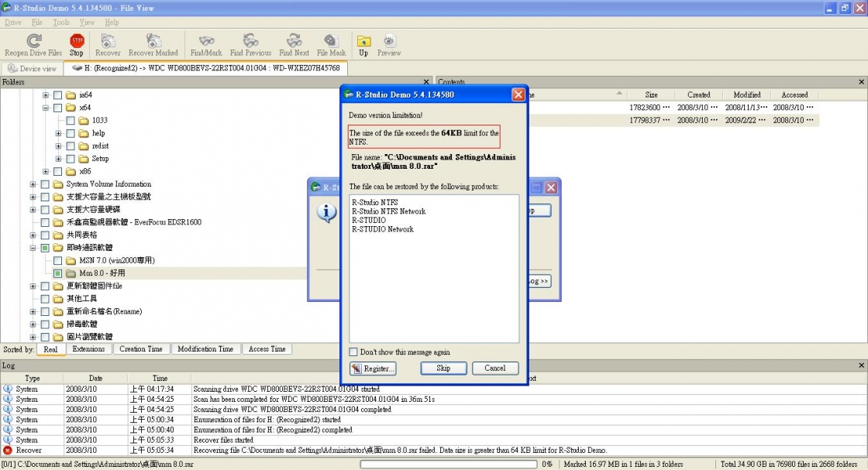Open the Tools menu
The image size is (868, 470).
coord(61,22)
